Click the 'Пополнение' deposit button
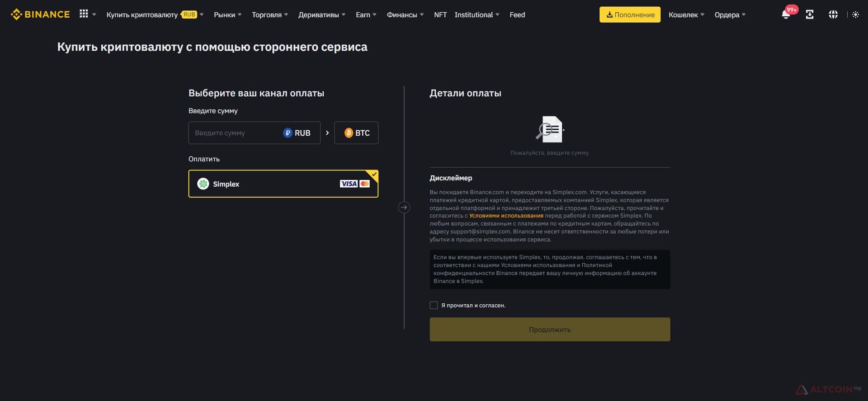Viewport: 868px width, 401px height. pyautogui.click(x=630, y=14)
